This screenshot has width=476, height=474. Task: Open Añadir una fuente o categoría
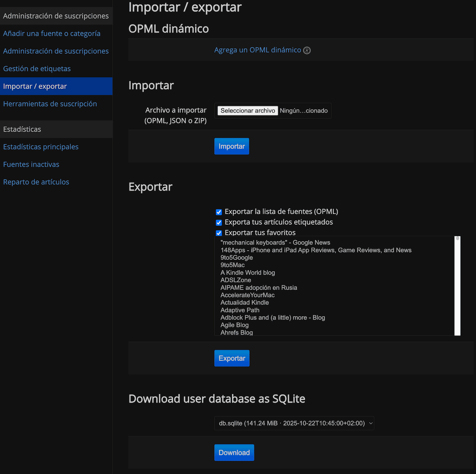pos(52,34)
